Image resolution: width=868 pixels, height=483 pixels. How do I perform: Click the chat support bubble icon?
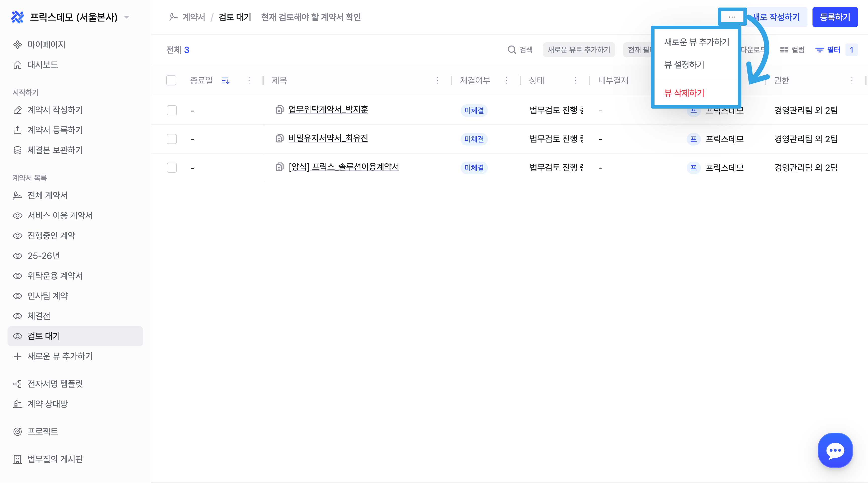point(835,450)
